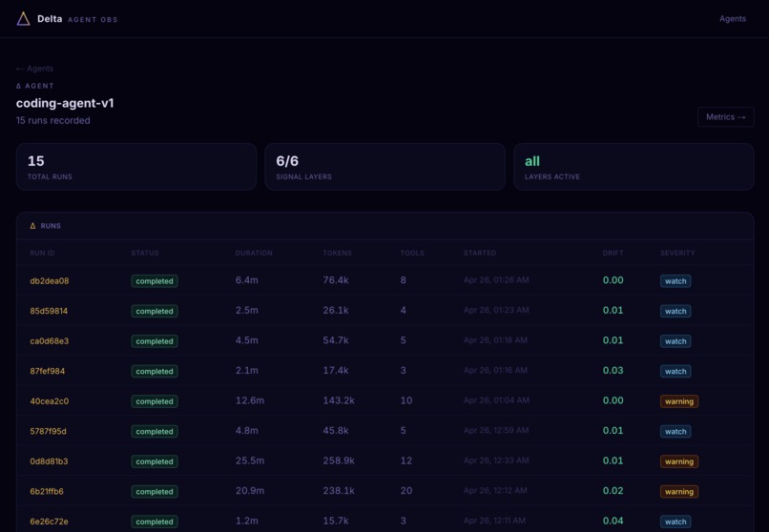Viewport: 769px width, 532px height.
Task: Open run ca0d68e3
Action: click(x=49, y=341)
